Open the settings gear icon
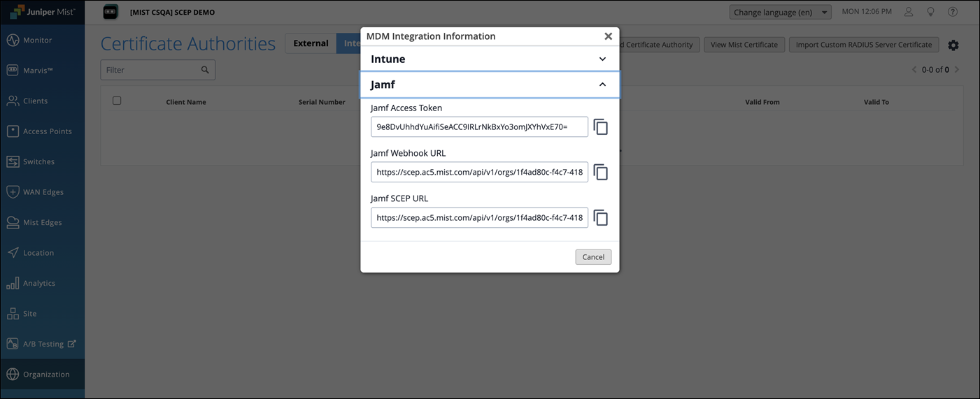 click(953, 45)
